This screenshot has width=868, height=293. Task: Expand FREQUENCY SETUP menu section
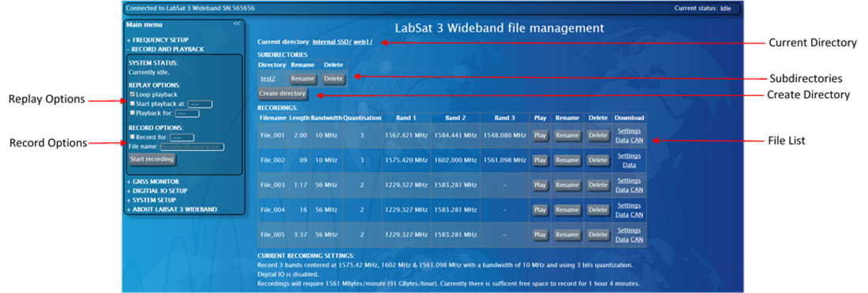tap(157, 39)
